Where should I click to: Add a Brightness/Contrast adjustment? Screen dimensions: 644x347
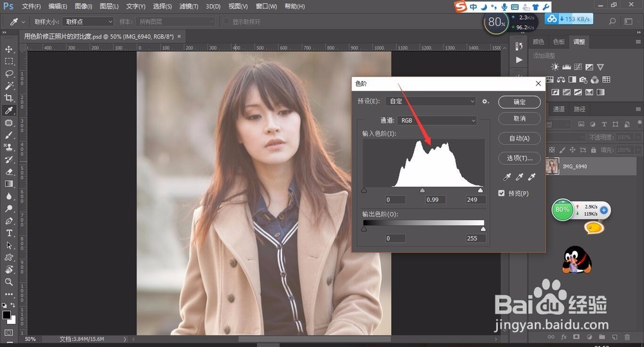(x=555, y=67)
